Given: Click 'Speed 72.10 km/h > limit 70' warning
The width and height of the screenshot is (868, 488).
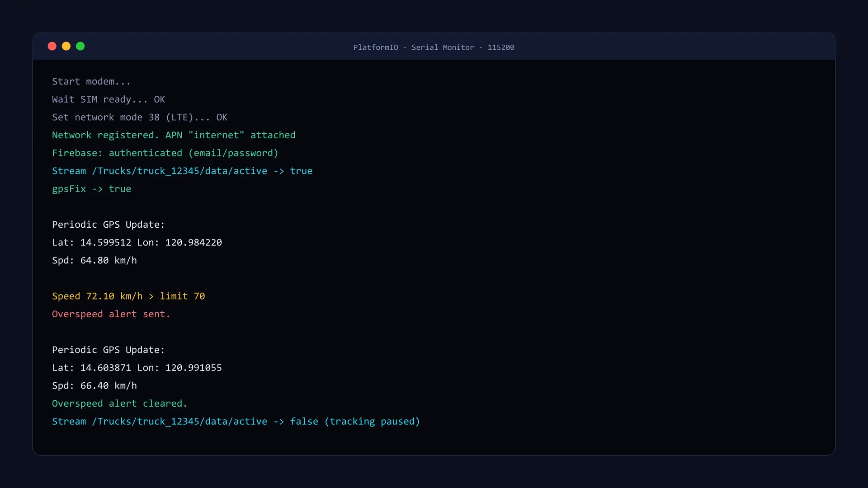Looking at the screenshot, I should pos(128,296).
